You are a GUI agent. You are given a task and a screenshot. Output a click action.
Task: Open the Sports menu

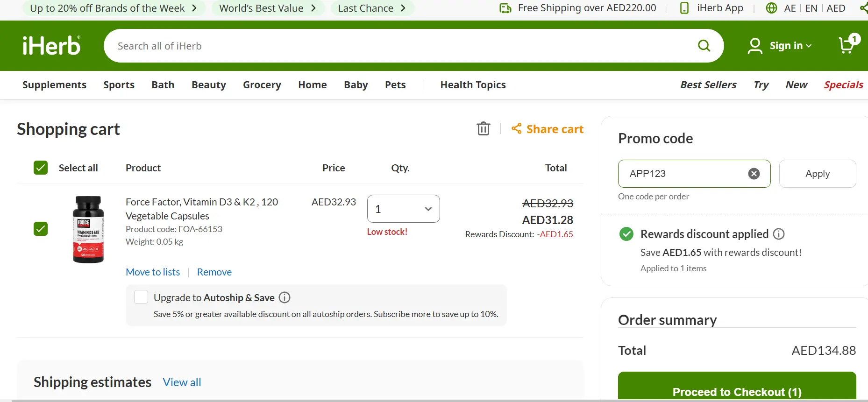[119, 85]
